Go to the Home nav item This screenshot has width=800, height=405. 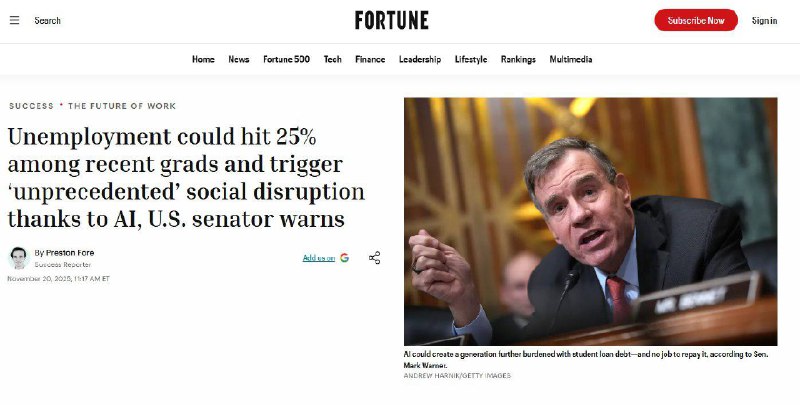203,59
